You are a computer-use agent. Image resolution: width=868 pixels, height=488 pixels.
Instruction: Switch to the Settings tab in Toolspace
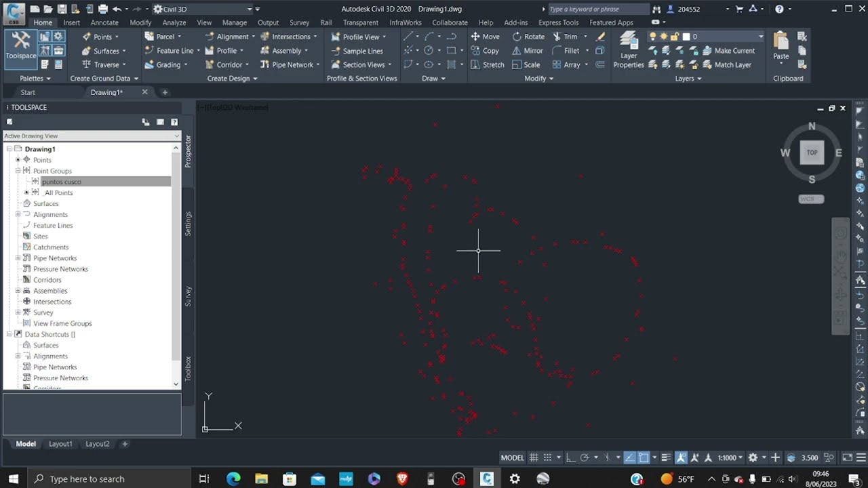coord(188,224)
